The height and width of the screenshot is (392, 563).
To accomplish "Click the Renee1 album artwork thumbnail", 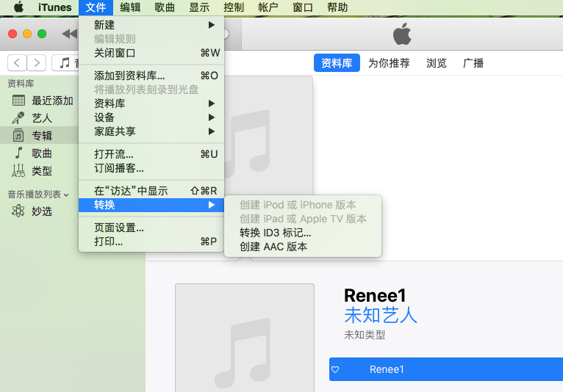I will tap(245, 338).
